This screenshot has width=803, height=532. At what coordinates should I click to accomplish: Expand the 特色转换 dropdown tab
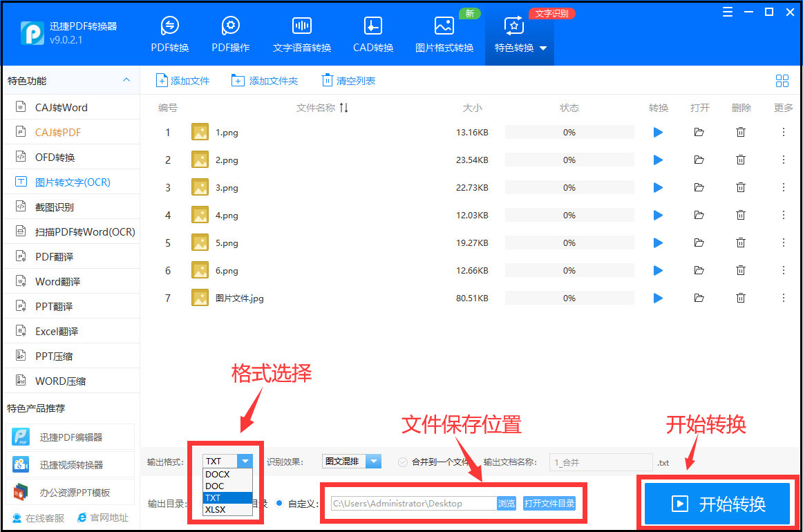(520, 35)
